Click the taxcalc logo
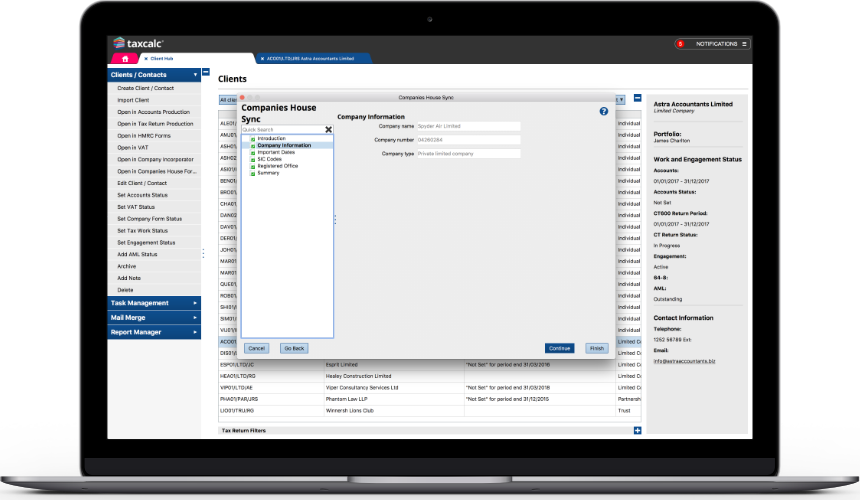Image resolution: width=860 pixels, height=500 pixels. [x=139, y=43]
